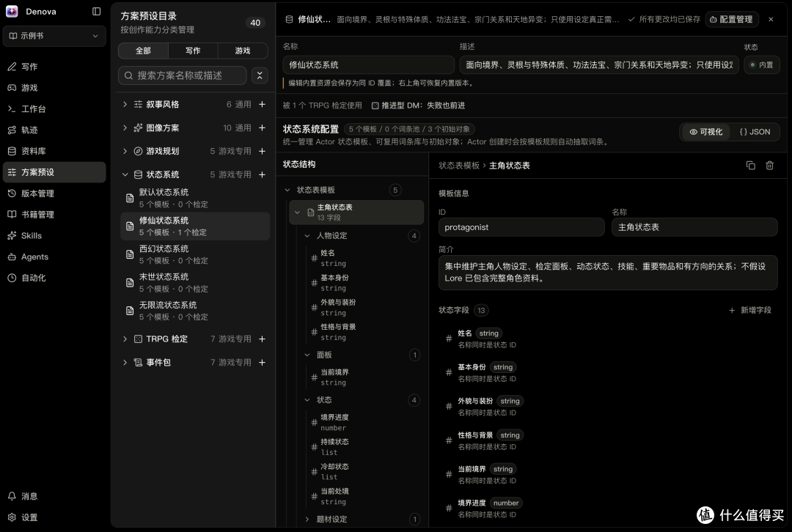Image resolution: width=792 pixels, height=532 pixels.
Task: Click the collapse-all icon beside search field
Action: [260, 75]
